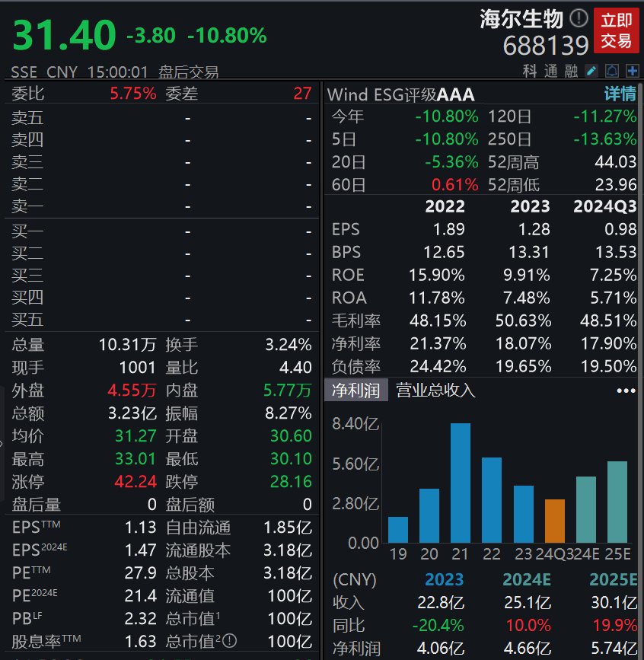Click the info icon beside 海尔生物
This screenshot has width=644, height=660.
(579, 18)
